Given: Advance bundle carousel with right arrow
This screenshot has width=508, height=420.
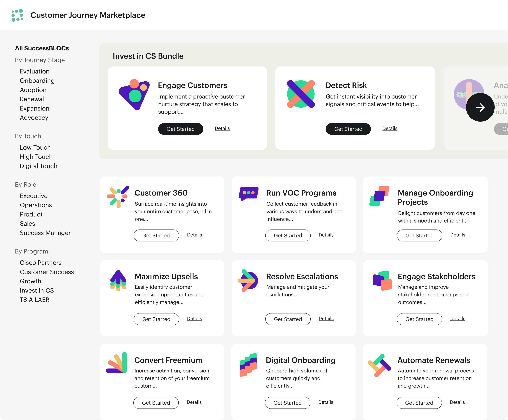Looking at the screenshot, I should click(480, 107).
